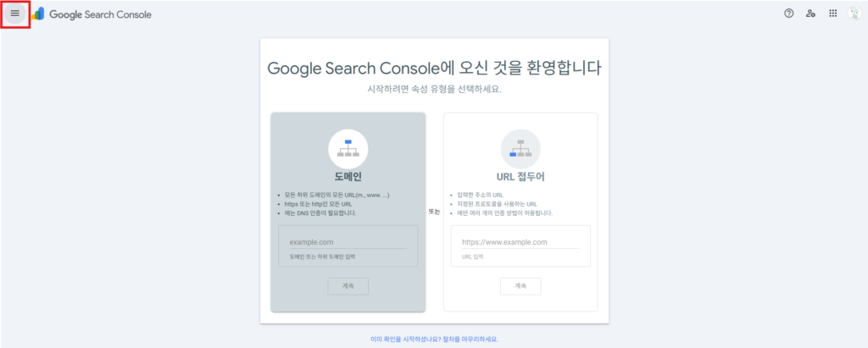
Task: Open the hamburger navigation menu
Action: pos(15,14)
